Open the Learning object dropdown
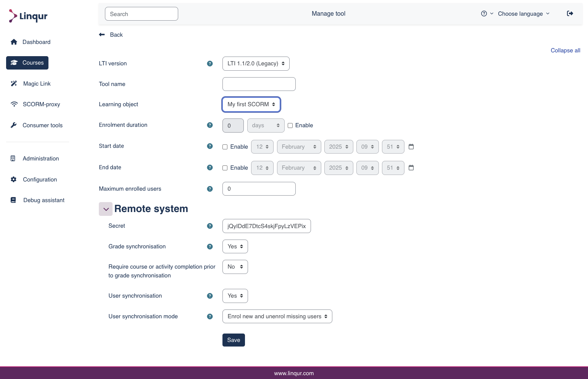This screenshot has height=379, width=588. 251,105
